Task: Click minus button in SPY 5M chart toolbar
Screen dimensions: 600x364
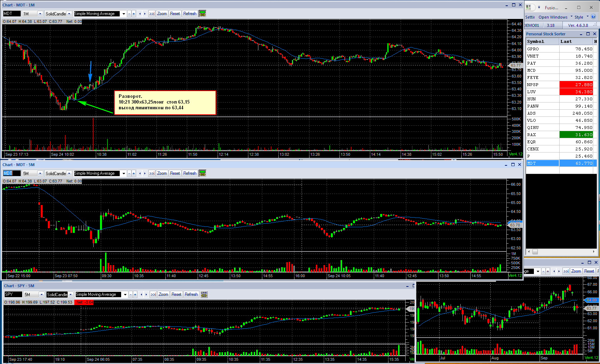Action: click(131, 294)
